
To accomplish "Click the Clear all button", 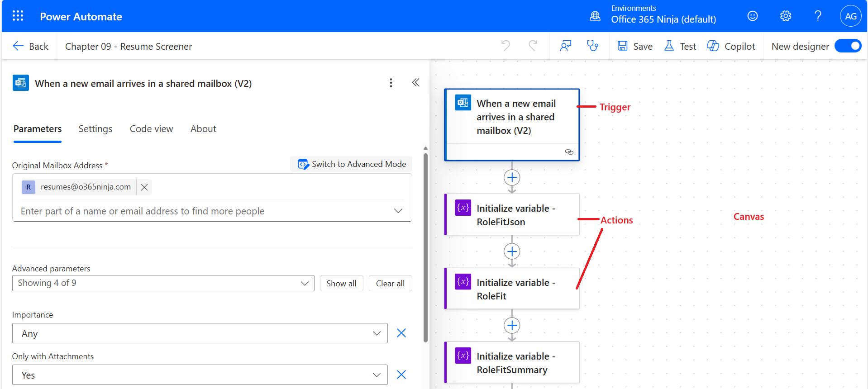I will 391,283.
